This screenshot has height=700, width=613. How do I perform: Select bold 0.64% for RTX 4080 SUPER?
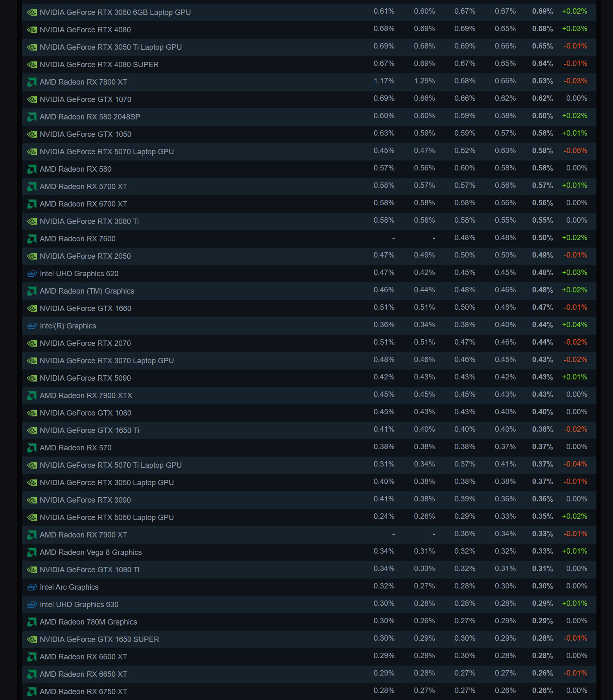pyautogui.click(x=543, y=63)
